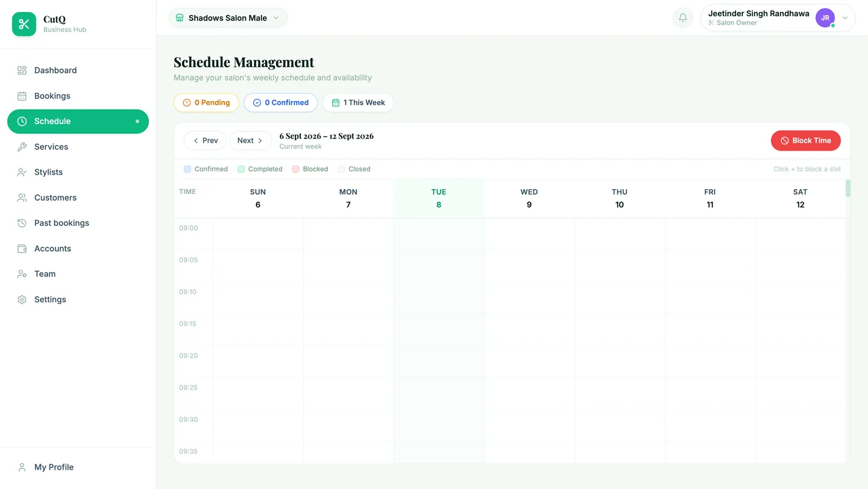The height and width of the screenshot is (489, 868).
Task: Open Settings from the sidebar
Action: point(78,299)
